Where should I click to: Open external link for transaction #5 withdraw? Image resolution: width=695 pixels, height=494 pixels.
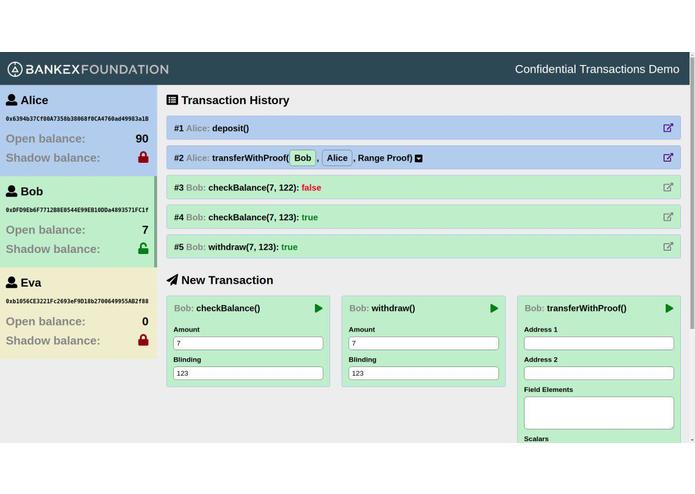pos(668,247)
